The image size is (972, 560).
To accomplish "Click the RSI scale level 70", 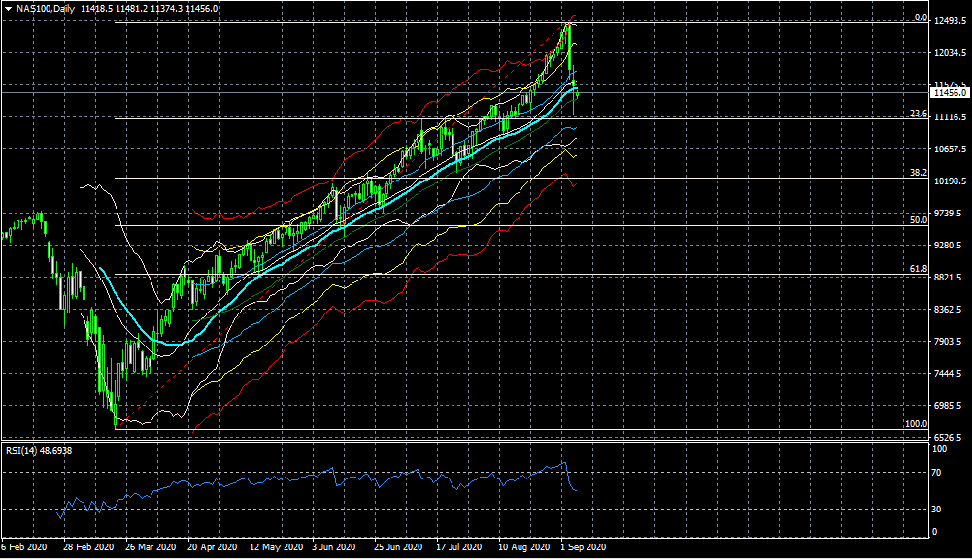I will 937,473.
